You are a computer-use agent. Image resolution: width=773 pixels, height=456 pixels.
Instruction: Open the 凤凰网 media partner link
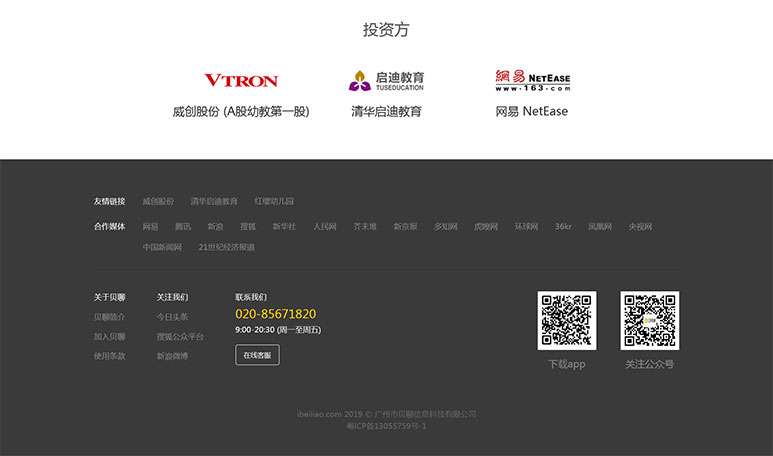599,227
